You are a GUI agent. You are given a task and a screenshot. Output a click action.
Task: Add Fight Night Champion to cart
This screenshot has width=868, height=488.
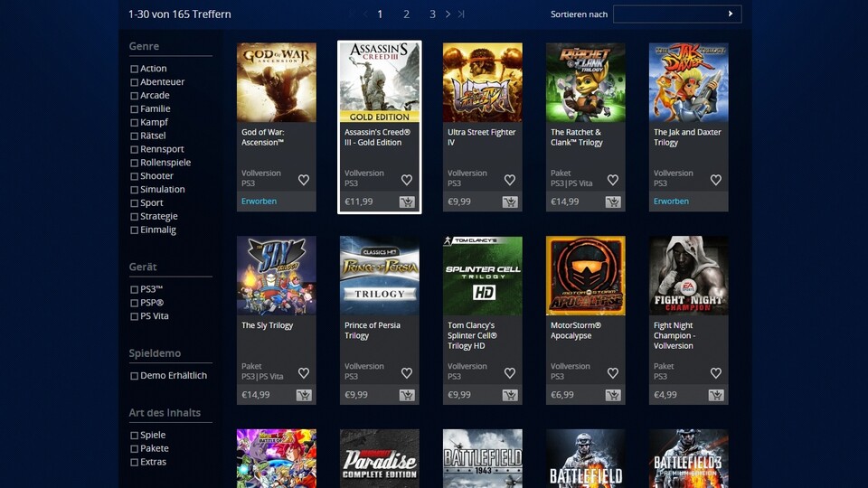[716, 395]
